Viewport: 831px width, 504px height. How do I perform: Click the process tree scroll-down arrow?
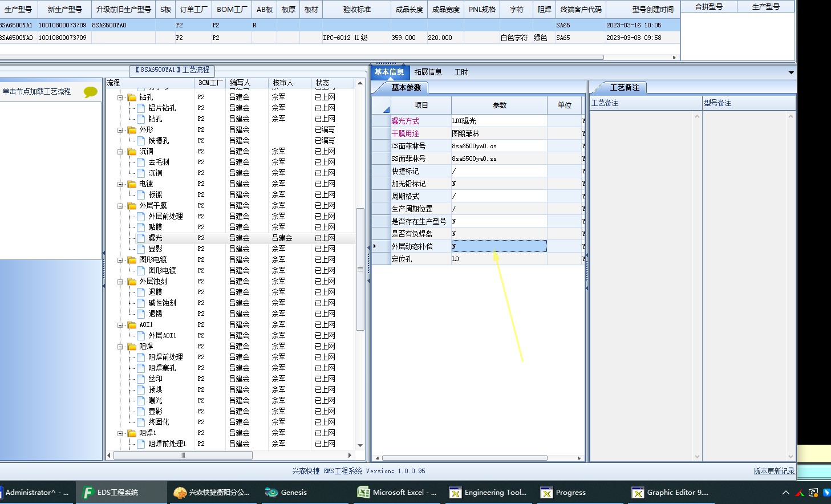[360, 445]
